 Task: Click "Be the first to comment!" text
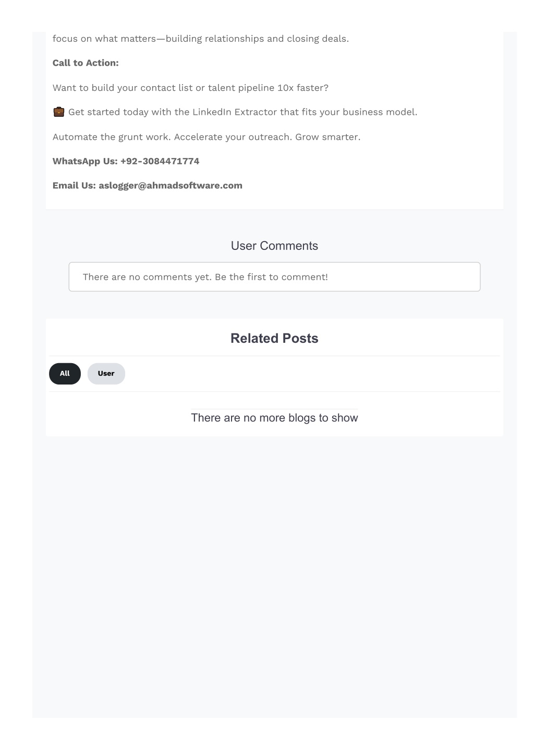tap(271, 277)
